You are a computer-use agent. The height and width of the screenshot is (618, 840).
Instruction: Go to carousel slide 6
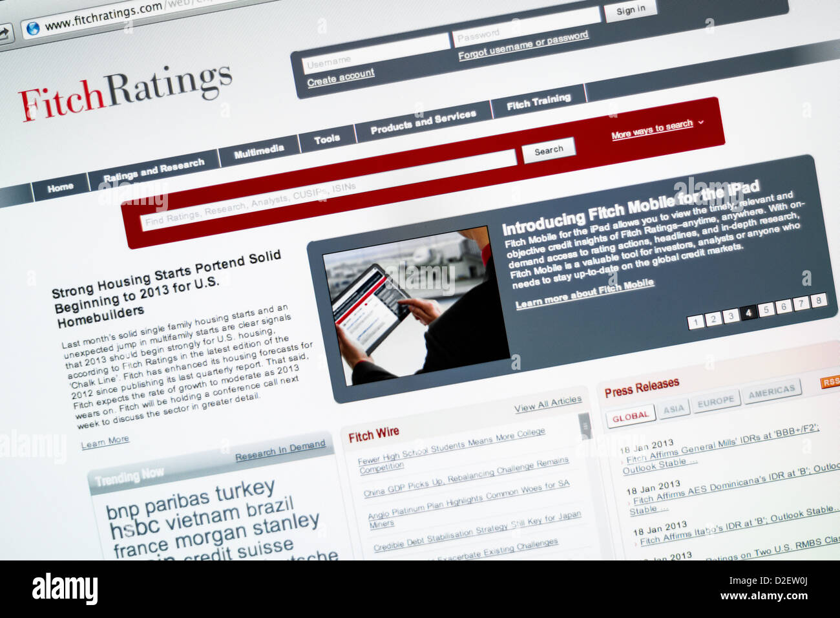[x=783, y=306]
